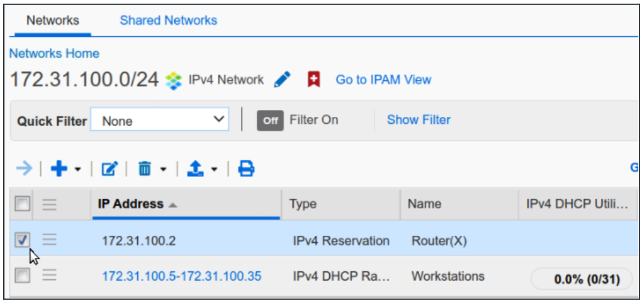Viewport: 644px width, 305px height.
Task: Switch to the Shared Networks tab
Action: (168, 20)
